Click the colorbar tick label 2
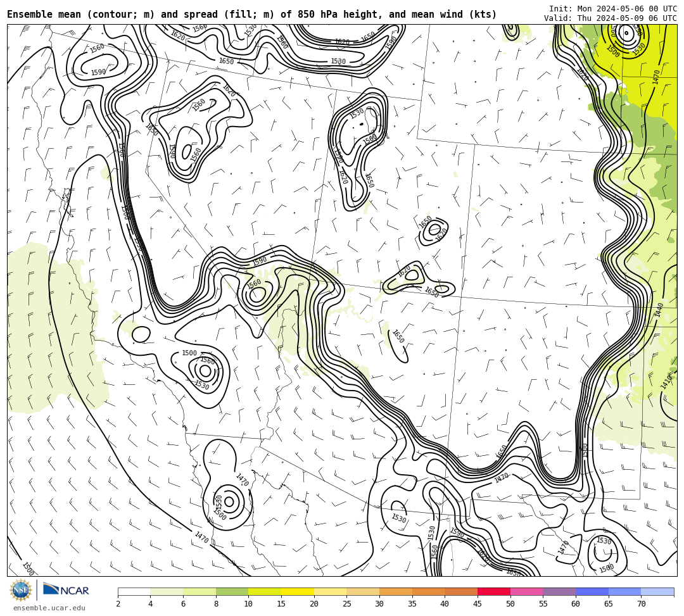 pos(118,604)
